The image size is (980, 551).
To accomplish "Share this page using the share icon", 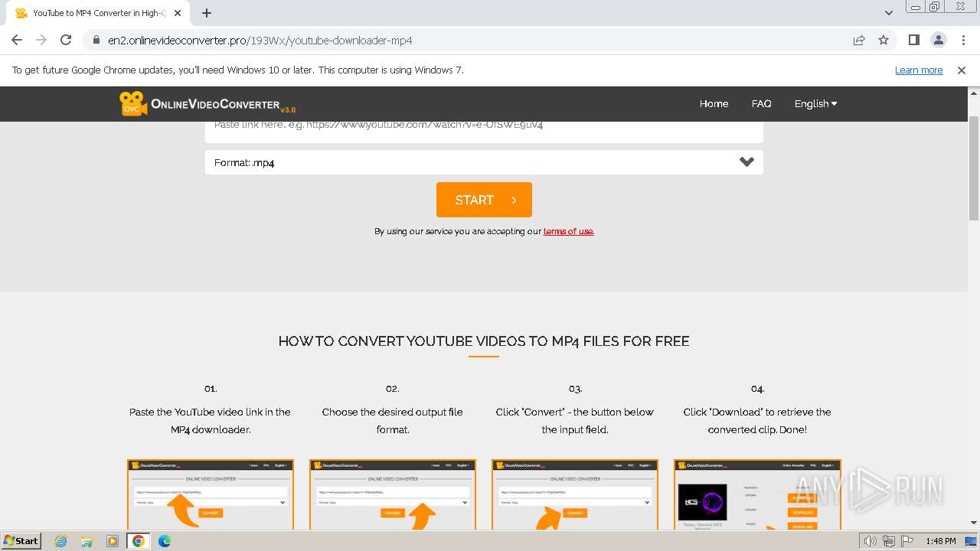I will pyautogui.click(x=859, y=40).
